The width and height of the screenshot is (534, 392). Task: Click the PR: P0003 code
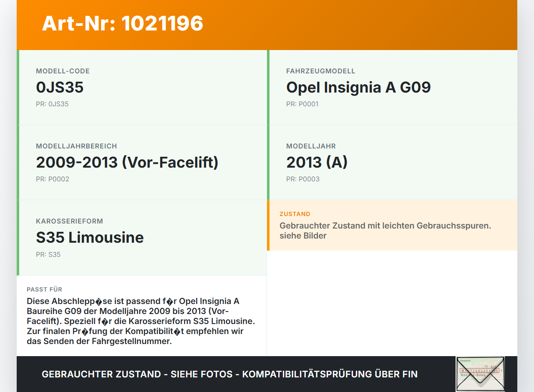point(303,179)
